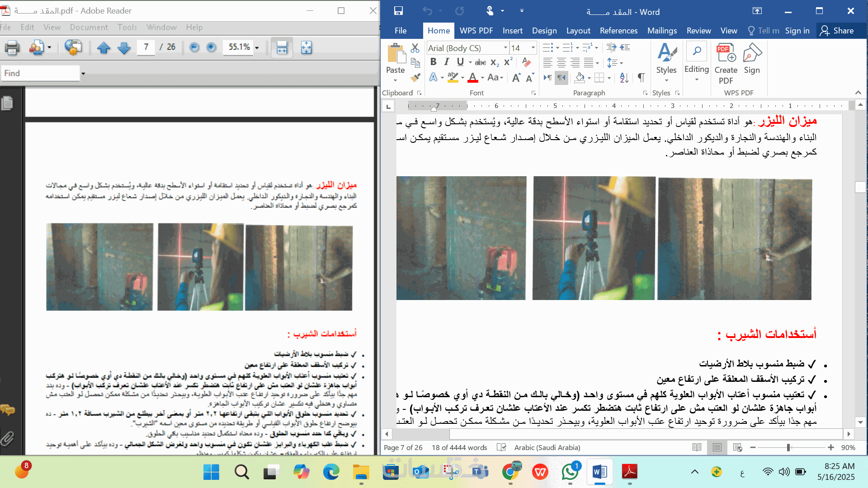Screen dimensions: 868x488
Task: Toggle Bold formatting
Action: point(433,62)
